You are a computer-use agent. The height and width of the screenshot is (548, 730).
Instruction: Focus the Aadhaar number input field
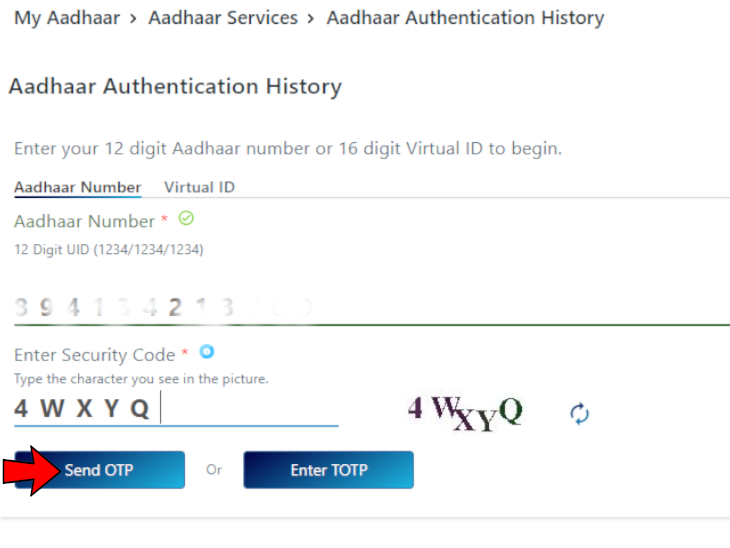[370, 307]
